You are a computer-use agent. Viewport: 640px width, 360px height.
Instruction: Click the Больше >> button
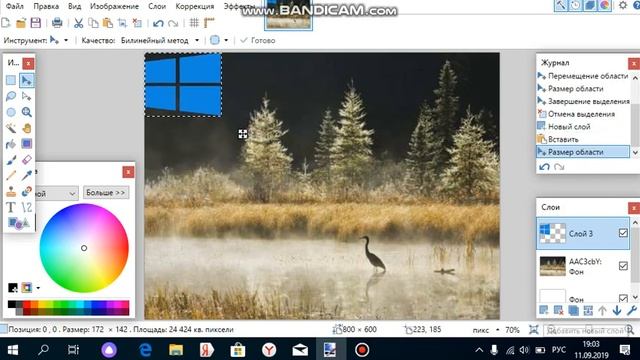point(106,192)
